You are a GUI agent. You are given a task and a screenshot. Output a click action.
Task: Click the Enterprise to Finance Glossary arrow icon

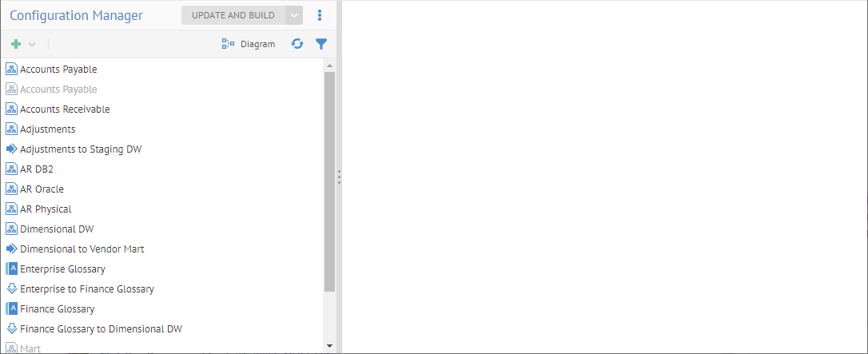point(11,289)
